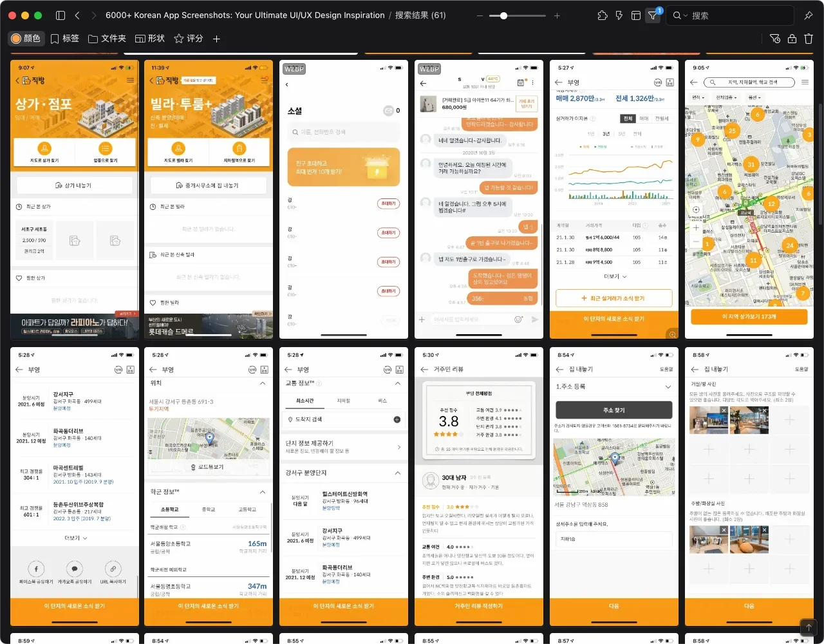Increase thumbnail size with plus icon
Image resolution: width=824 pixels, height=644 pixels.
point(557,15)
